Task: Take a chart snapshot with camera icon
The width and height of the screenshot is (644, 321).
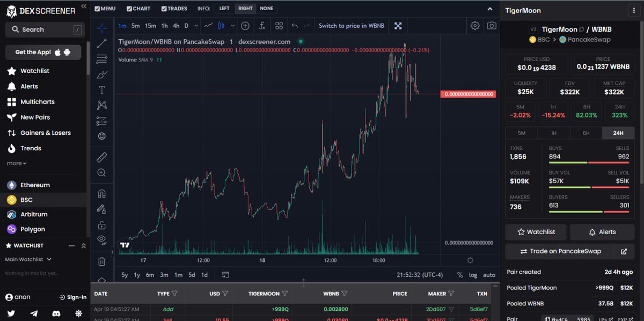Action: click(x=492, y=25)
